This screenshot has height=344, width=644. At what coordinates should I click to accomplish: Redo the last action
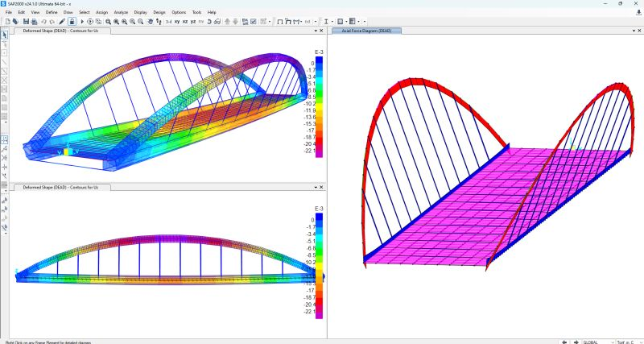click(52, 22)
